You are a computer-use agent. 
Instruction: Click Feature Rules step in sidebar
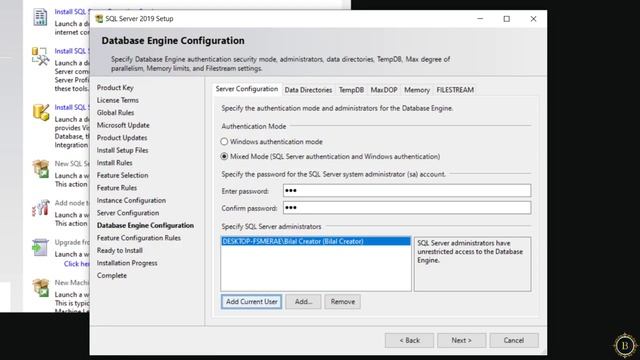117,188
